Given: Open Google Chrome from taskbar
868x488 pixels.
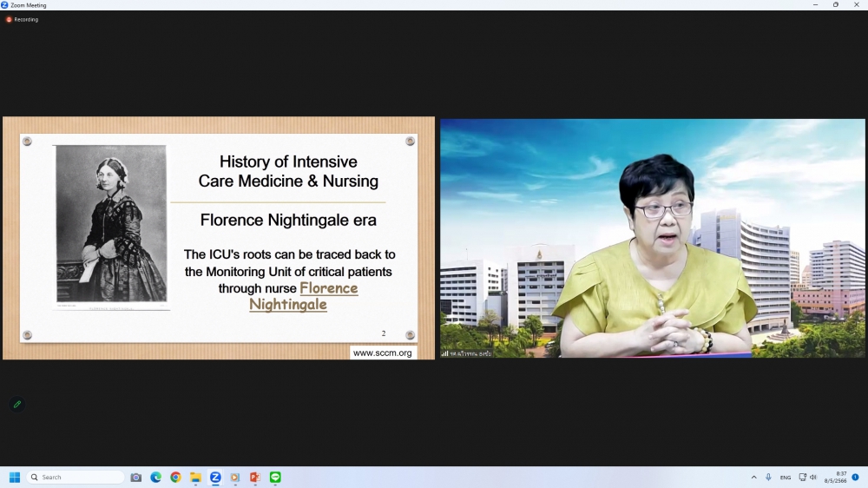Looking at the screenshot, I should pyautogui.click(x=176, y=478).
